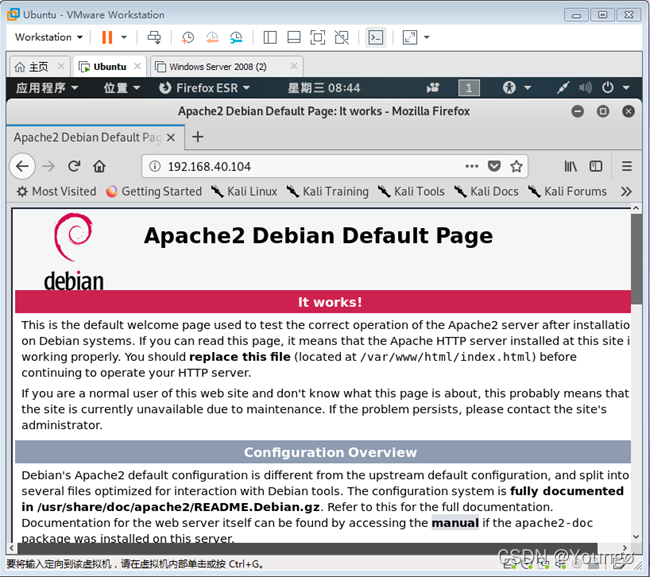
Task: Open the power menu icon
Action: pos(607,87)
